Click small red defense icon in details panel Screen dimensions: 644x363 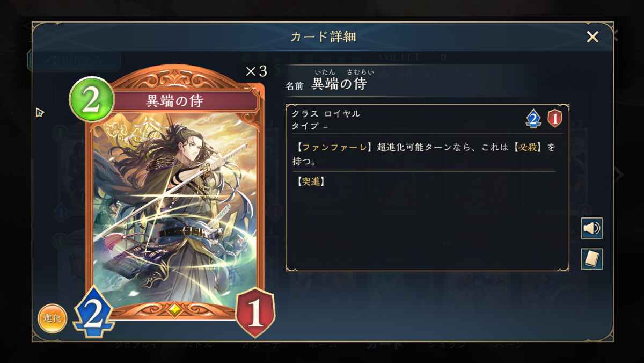tap(555, 119)
